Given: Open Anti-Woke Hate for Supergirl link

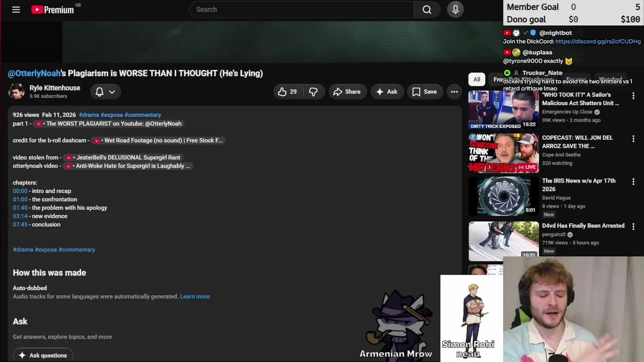Looking at the screenshot, I should tap(128, 166).
